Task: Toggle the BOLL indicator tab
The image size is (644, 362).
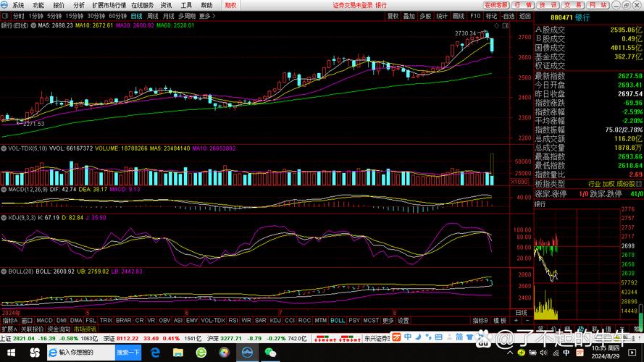Action: point(337,320)
